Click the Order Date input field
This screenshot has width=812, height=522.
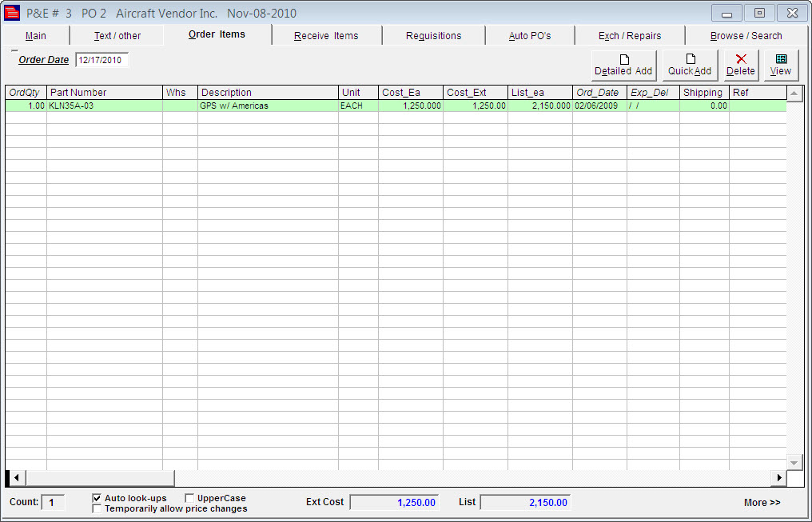point(101,60)
